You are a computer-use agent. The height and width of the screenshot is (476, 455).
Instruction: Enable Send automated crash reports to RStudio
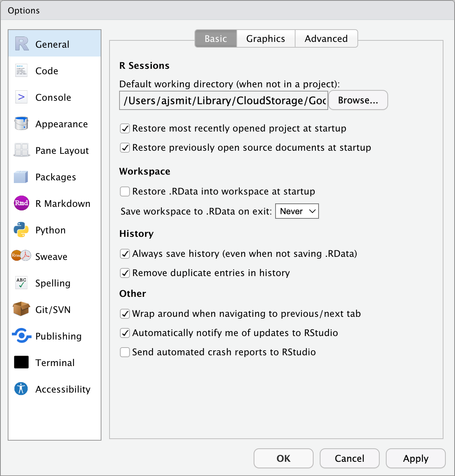[x=125, y=352]
